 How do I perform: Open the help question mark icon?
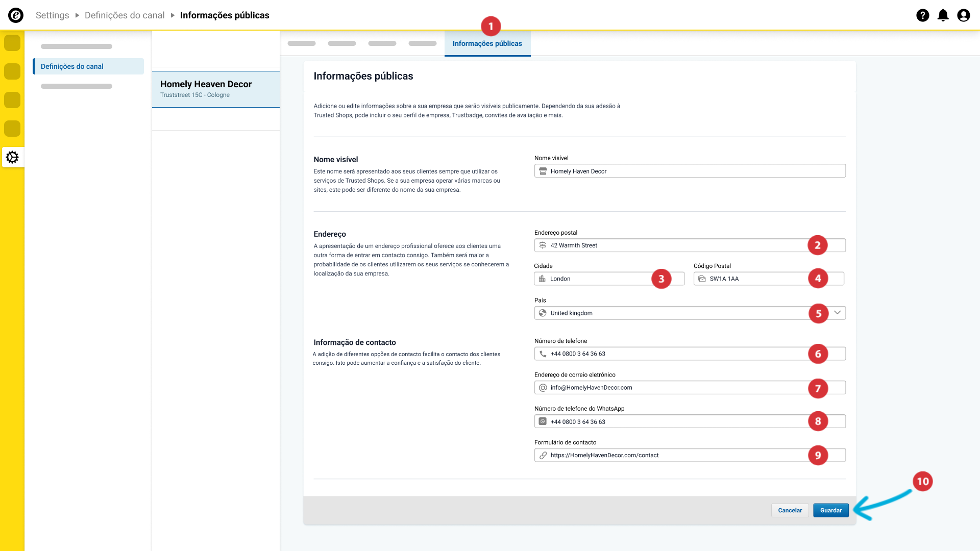(x=922, y=15)
